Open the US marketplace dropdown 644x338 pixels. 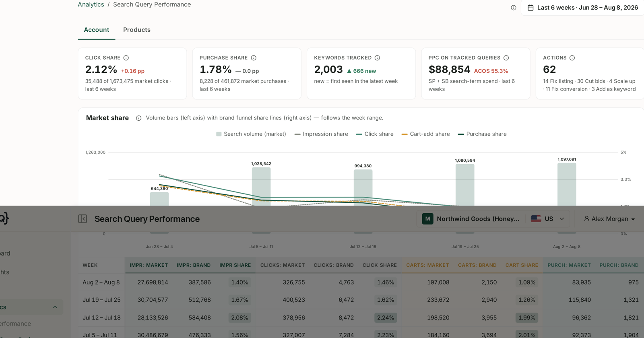[x=547, y=219]
